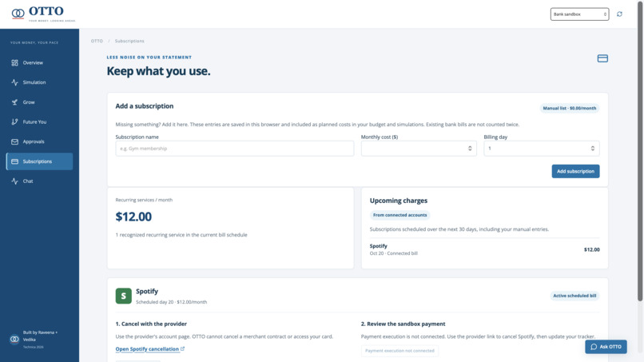Click OTTO breadcrumb link

point(97,41)
